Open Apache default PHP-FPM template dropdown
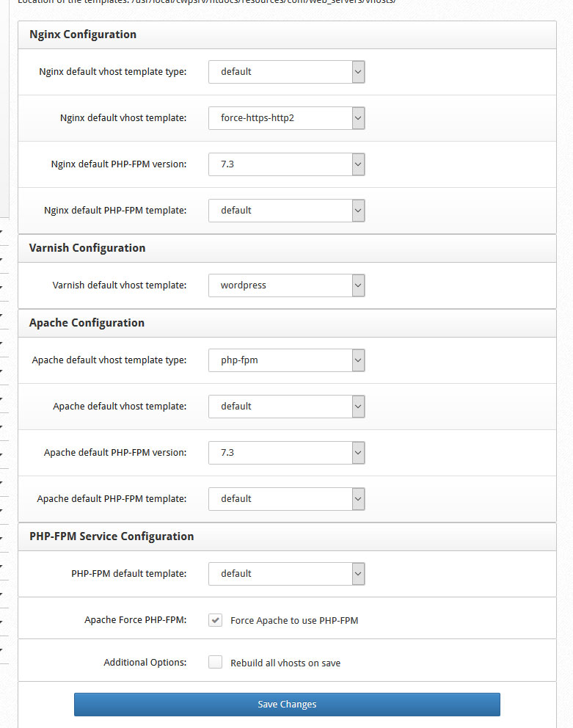The height and width of the screenshot is (728, 573). click(x=287, y=499)
